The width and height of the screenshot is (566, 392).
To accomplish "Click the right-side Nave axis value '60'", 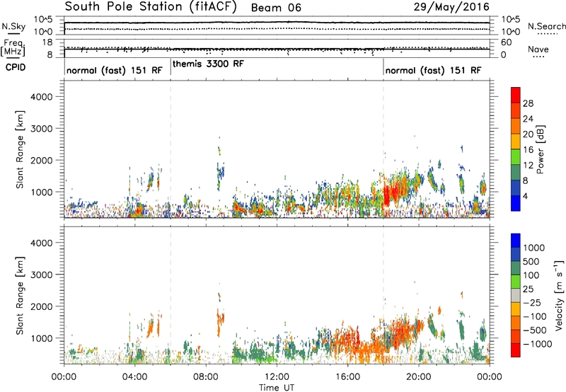I will click(x=507, y=42).
